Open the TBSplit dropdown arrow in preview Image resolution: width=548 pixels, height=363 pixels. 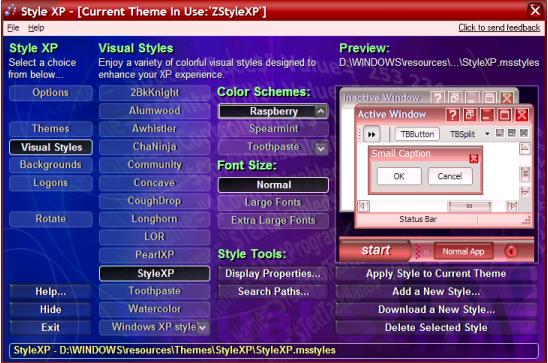487,134
